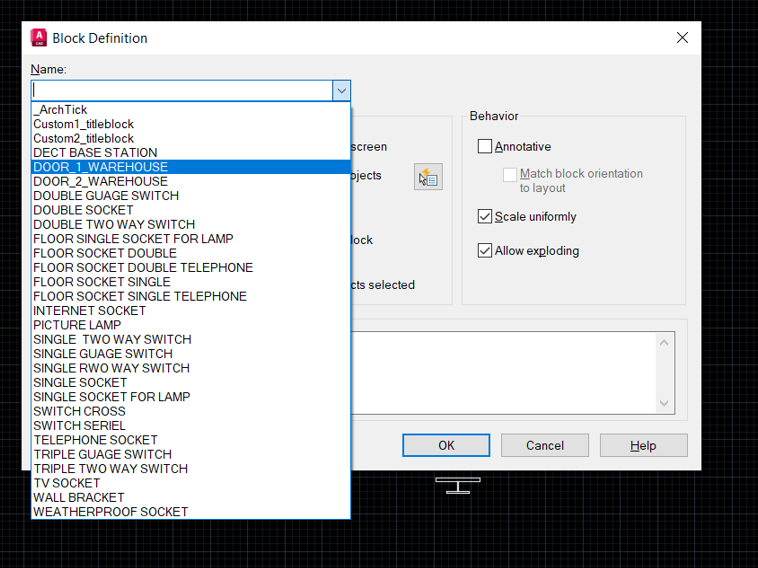Select DOUBLE SOCKET block name
The width and height of the screenshot is (758, 568).
(x=191, y=210)
